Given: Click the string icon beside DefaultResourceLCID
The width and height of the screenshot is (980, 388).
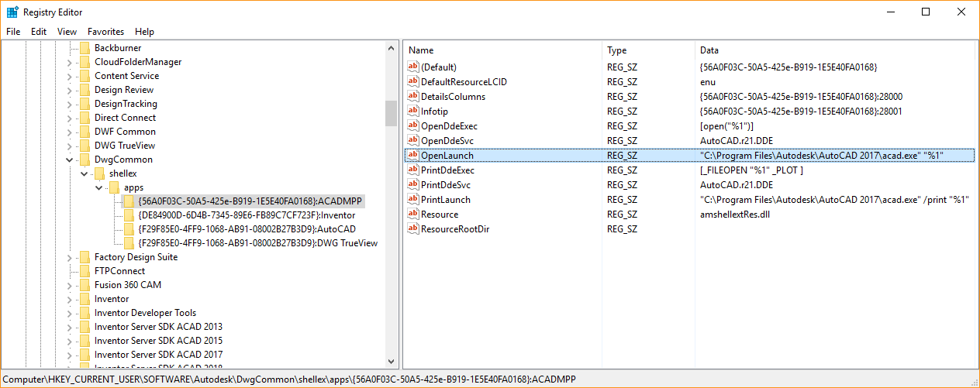Looking at the screenshot, I should point(412,82).
